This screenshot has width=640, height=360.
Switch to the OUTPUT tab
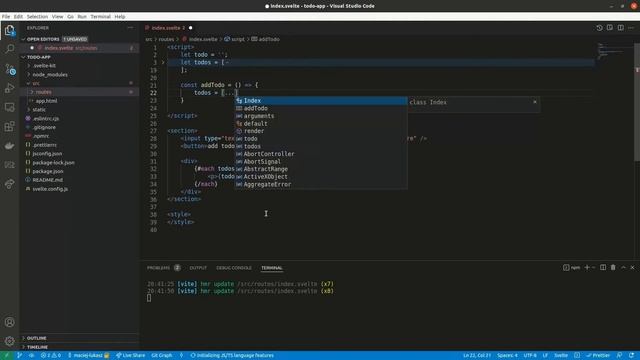pos(198,268)
